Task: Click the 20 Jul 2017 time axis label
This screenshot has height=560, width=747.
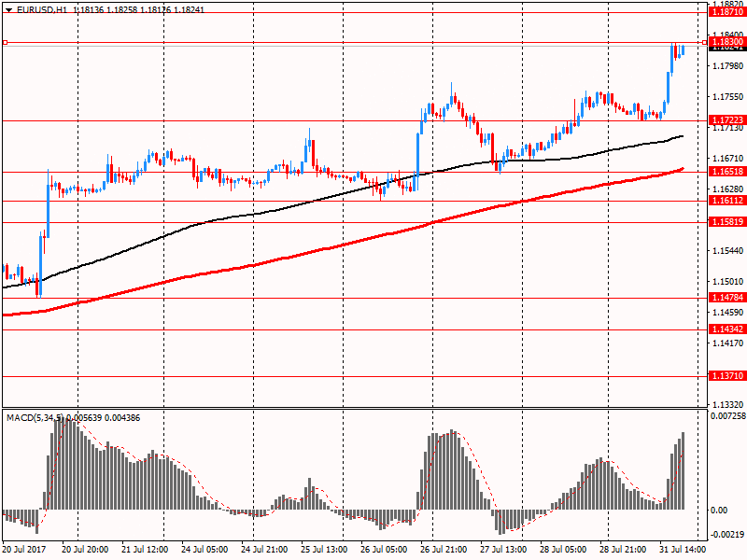Action: tap(24, 549)
